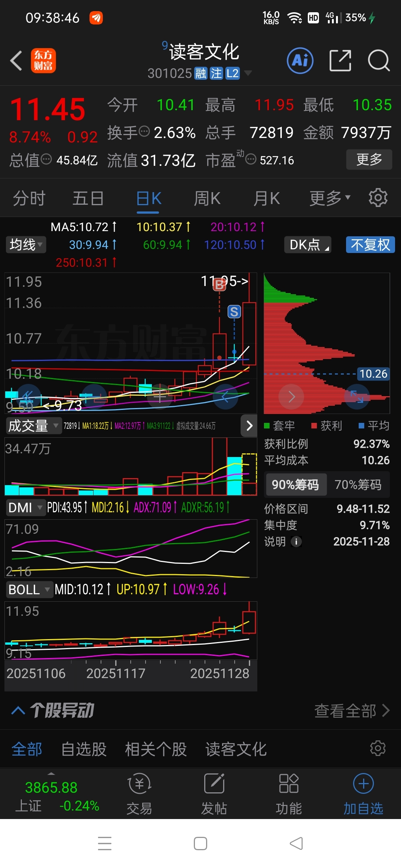Tap the left arrow chart overlay button
The image size is (401, 868).
tap(225, 396)
